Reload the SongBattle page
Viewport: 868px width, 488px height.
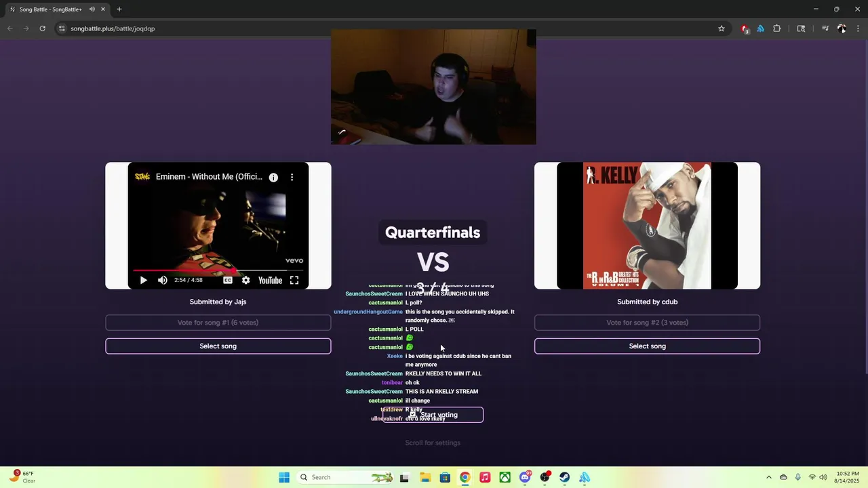click(x=42, y=28)
